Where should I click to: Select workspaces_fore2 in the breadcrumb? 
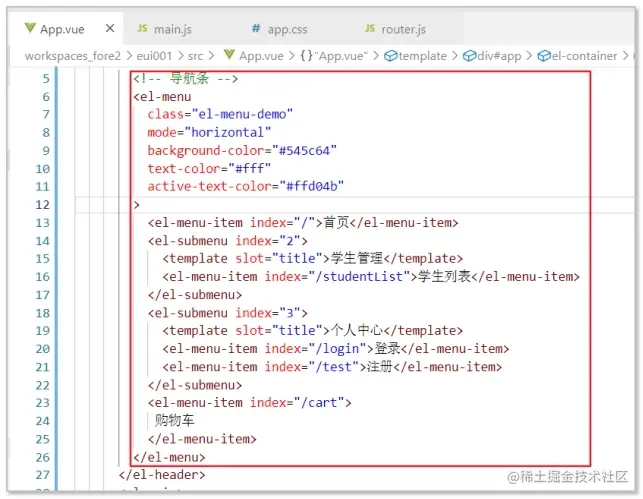73,56
